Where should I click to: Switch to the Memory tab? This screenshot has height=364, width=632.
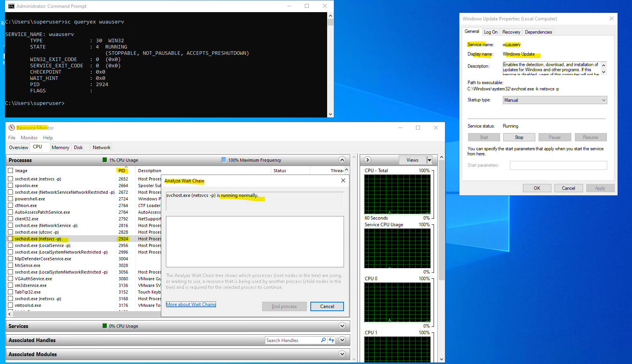60,148
